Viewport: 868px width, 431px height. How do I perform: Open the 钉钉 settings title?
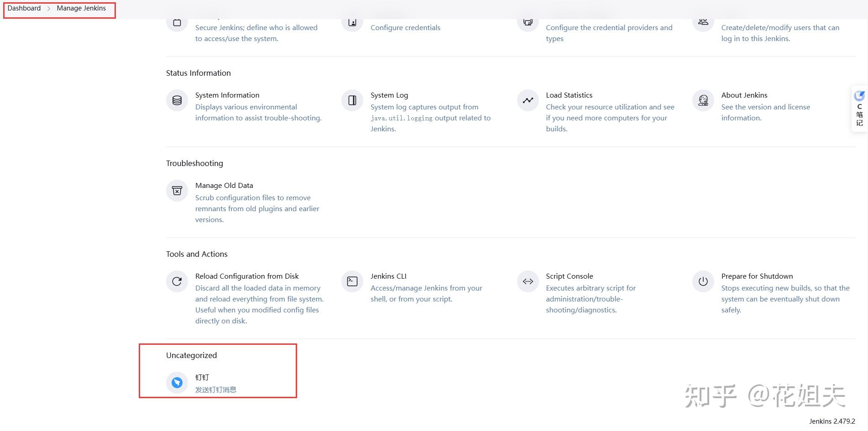tap(202, 377)
